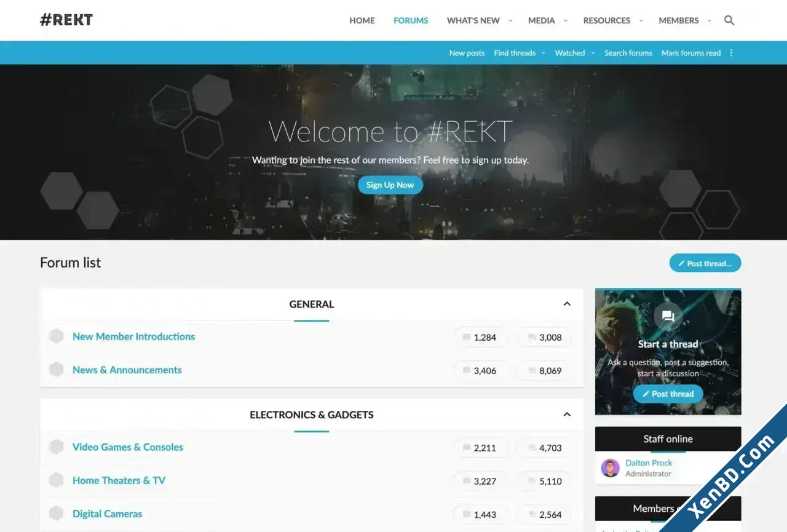
Task: Open Dalton Prock's profile name link
Action: tap(649, 463)
